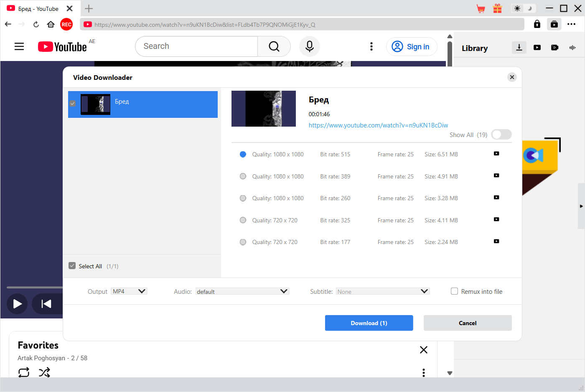
Task: Click video icon on the 2.24 MB row
Action: [496, 241]
